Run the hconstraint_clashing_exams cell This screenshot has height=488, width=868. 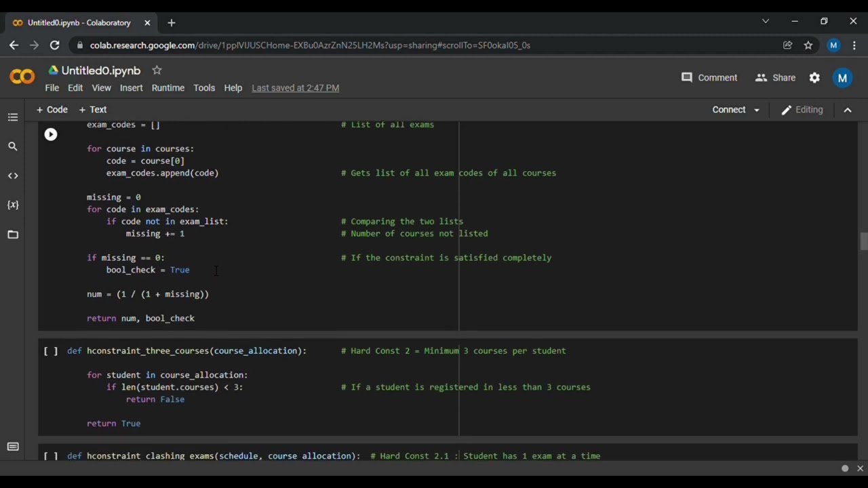(51, 456)
